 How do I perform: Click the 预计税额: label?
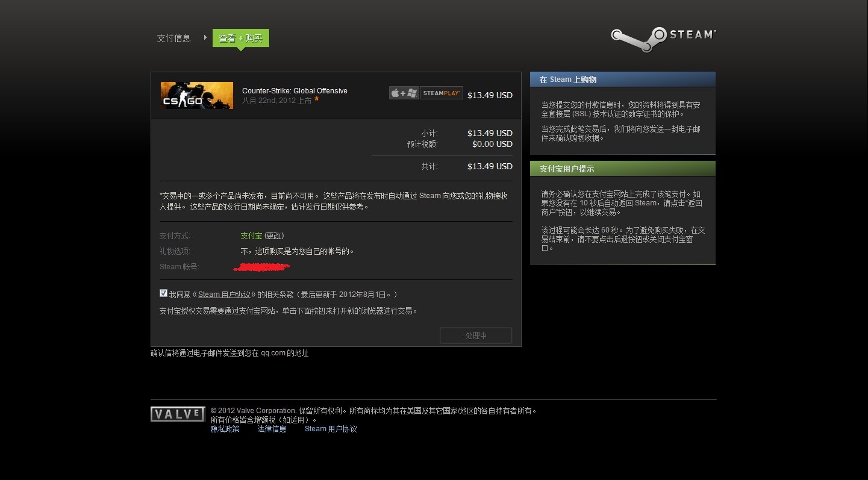point(422,144)
